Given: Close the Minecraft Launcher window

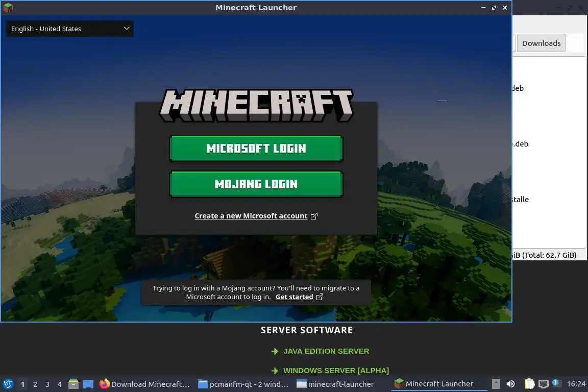Looking at the screenshot, I should point(505,8).
